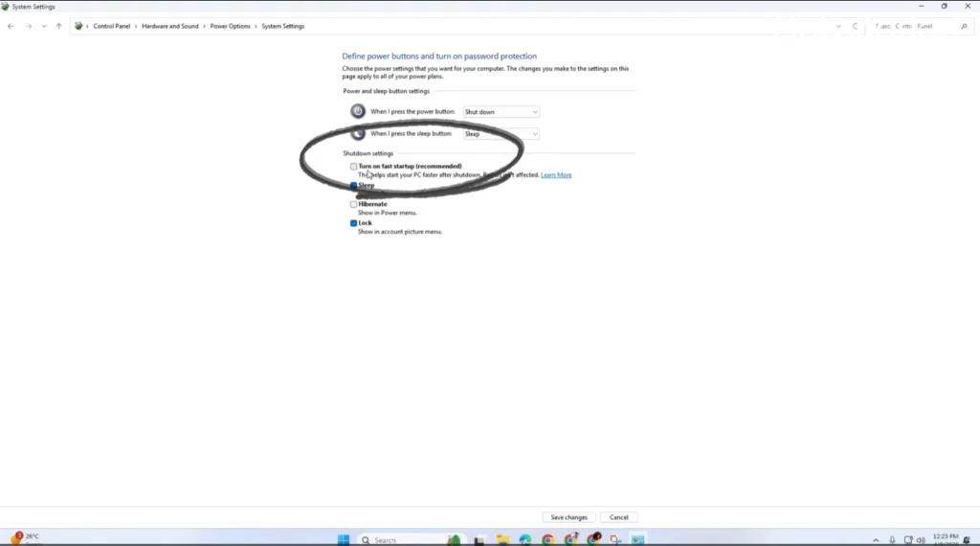
Task: Go to Hardware and Sound breadcrumb
Action: pos(170,26)
